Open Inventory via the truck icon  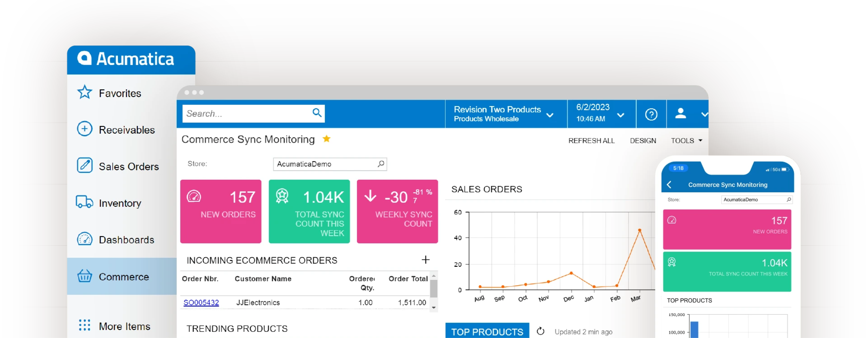coord(85,202)
